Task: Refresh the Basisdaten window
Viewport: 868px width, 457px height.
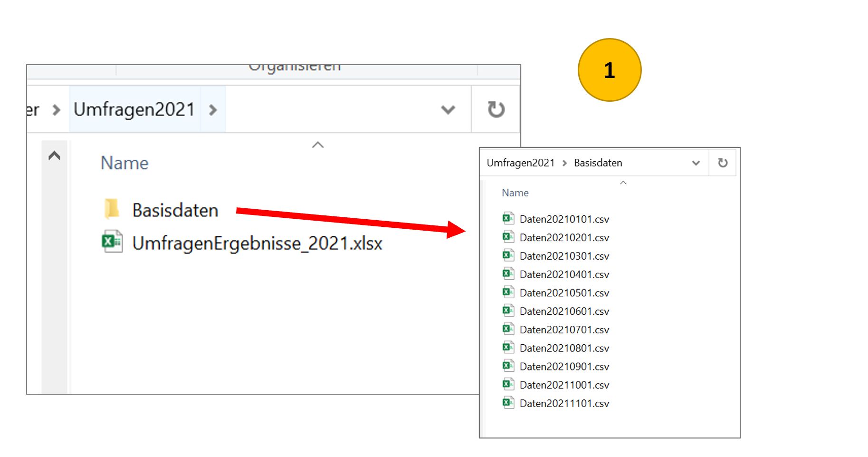Action: pos(723,163)
